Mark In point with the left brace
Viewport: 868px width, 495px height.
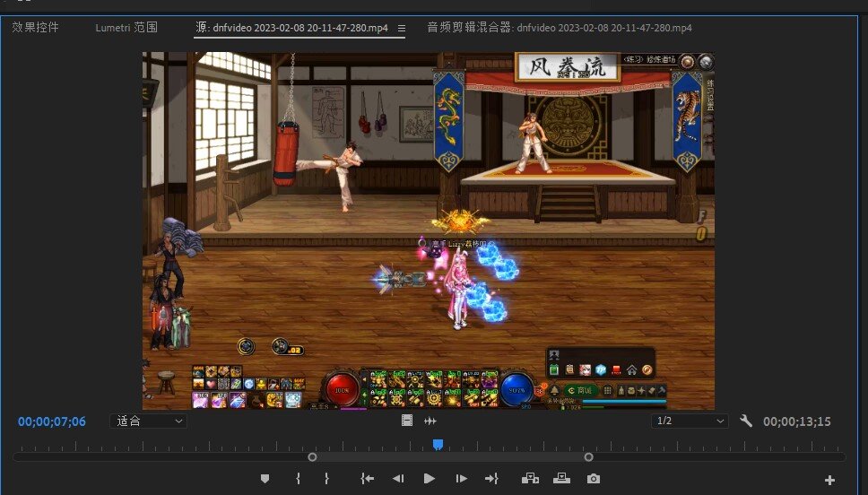(x=299, y=478)
